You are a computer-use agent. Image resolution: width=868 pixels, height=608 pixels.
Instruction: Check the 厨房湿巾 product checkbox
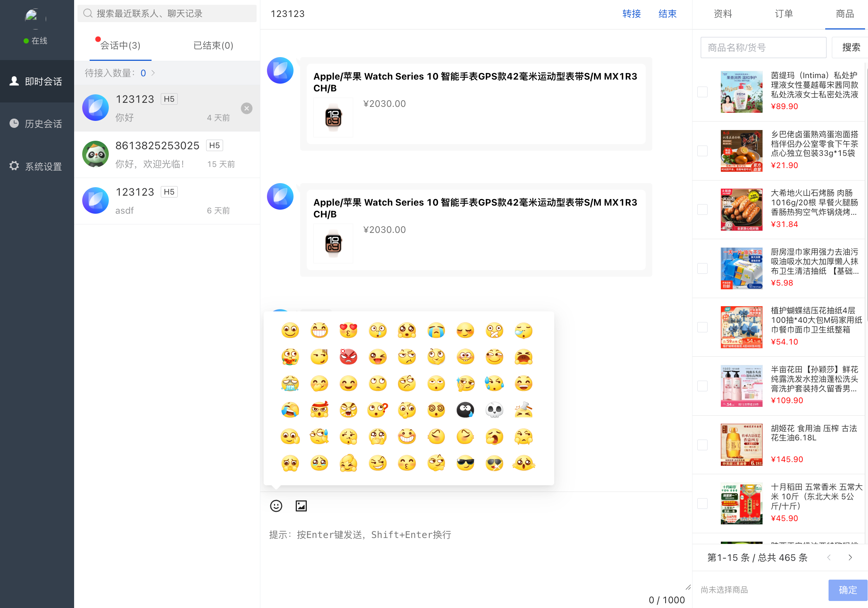click(x=702, y=268)
